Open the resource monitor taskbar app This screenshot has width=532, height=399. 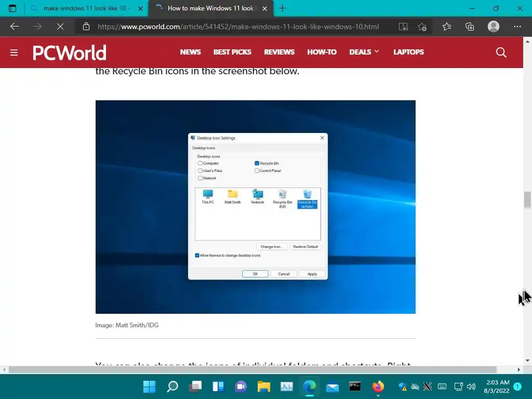(x=287, y=386)
